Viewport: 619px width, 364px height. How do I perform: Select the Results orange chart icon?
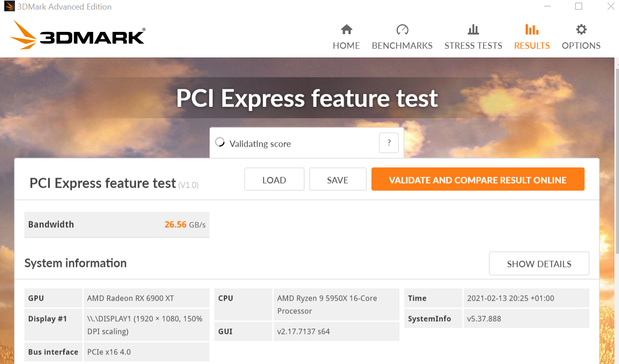(x=532, y=30)
